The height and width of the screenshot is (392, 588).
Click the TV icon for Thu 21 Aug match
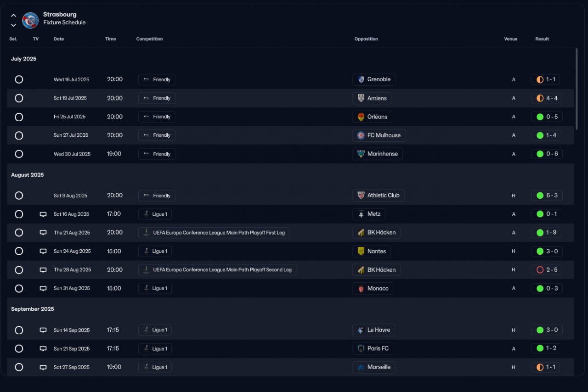(43, 233)
